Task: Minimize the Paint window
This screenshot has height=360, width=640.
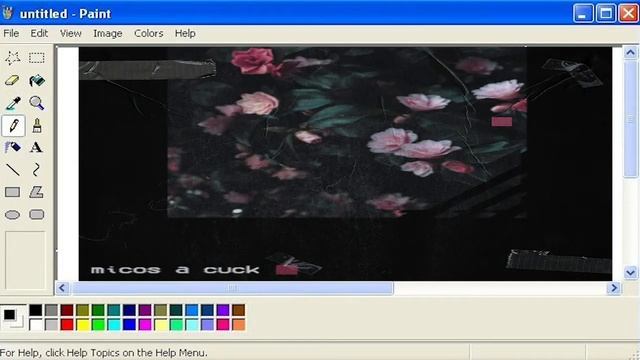Action: 582,13
